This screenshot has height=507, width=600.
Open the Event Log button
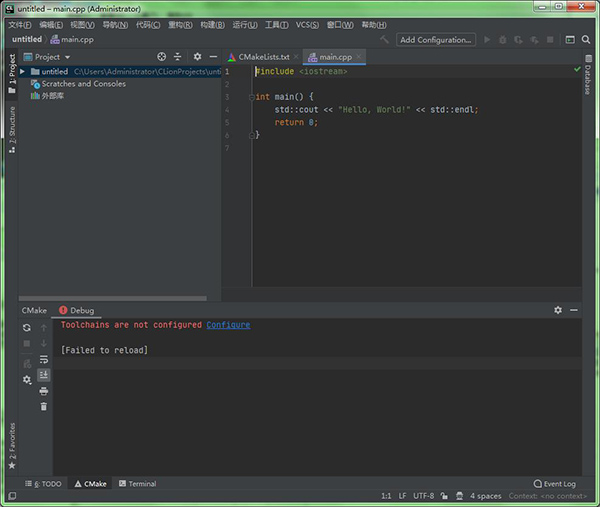tap(554, 484)
